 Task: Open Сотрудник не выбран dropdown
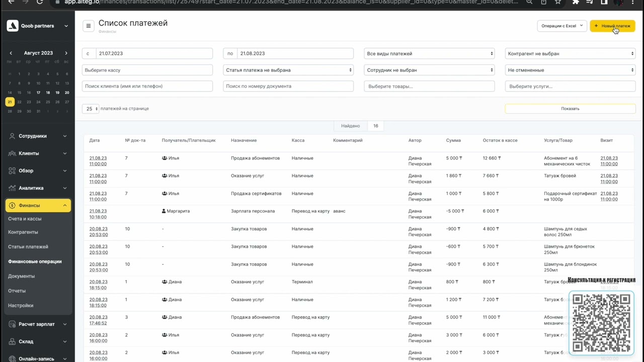[429, 70]
